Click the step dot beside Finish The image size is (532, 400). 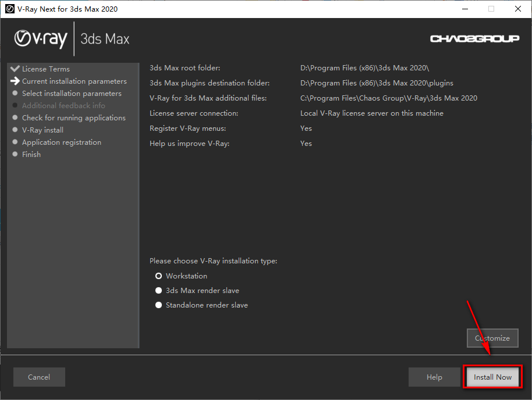15,154
